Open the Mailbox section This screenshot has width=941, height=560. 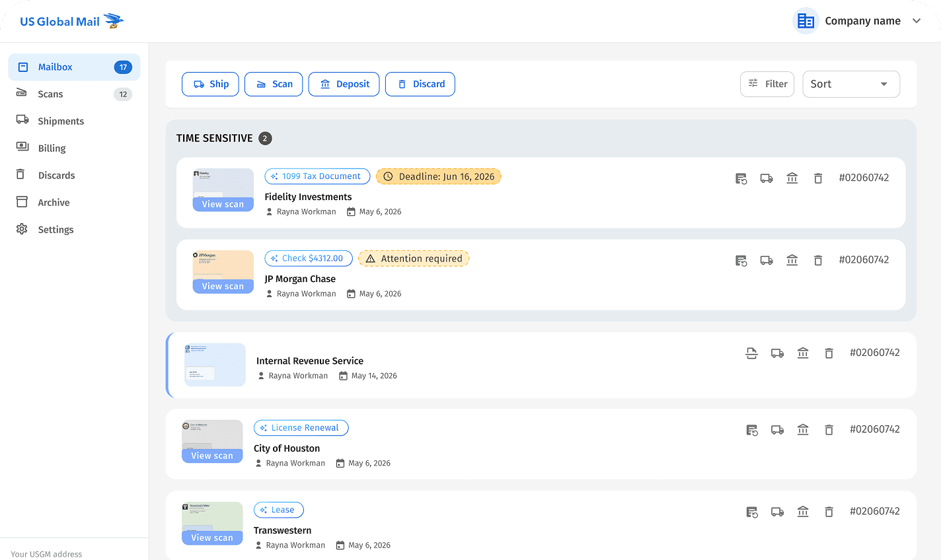pyautogui.click(x=74, y=67)
